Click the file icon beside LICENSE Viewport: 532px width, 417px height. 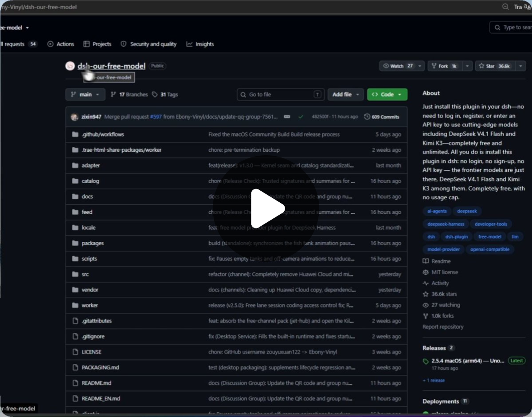tap(75, 352)
